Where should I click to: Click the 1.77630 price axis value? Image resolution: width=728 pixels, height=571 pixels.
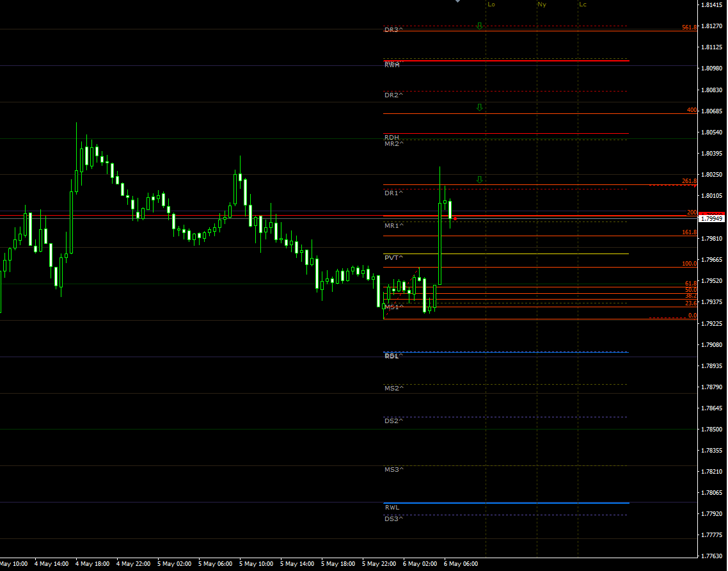coord(712,556)
